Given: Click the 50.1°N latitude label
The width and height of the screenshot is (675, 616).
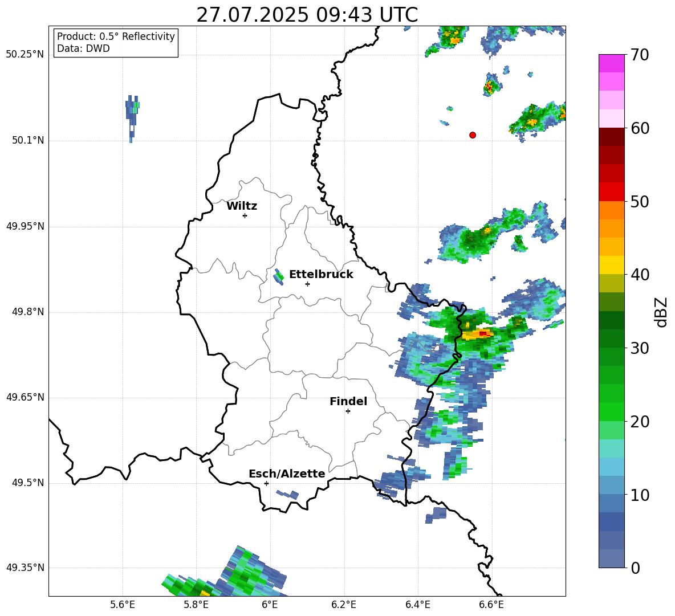Looking at the screenshot, I should point(28,141).
